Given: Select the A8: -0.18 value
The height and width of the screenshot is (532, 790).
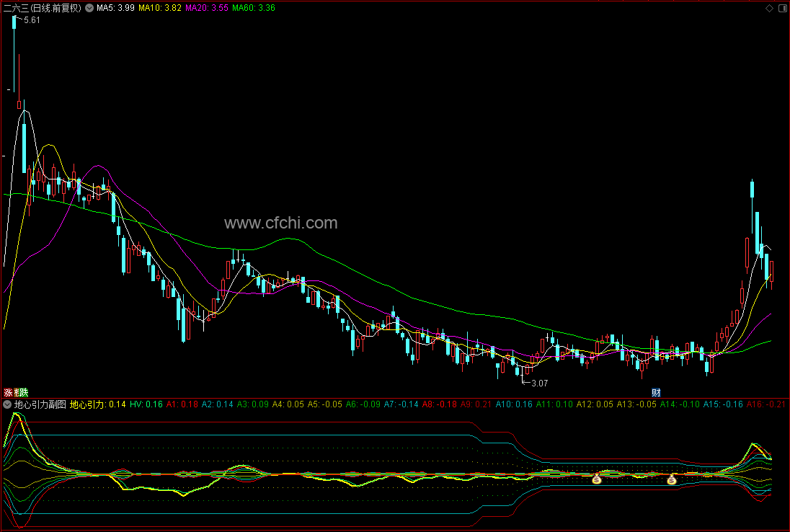Looking at the screenshot, I should pyautogui.click(x=440, y=404).
